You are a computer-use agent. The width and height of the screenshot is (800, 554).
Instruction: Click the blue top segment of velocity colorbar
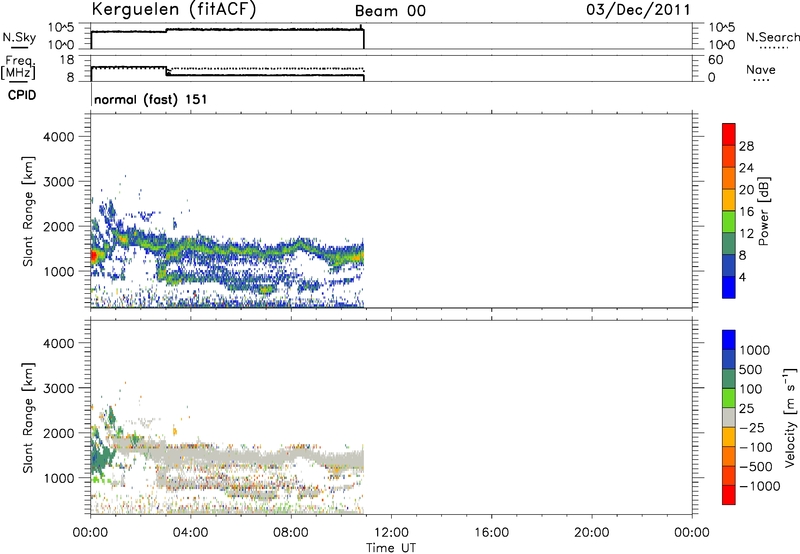pyautogui.click(x=729, y=340)
